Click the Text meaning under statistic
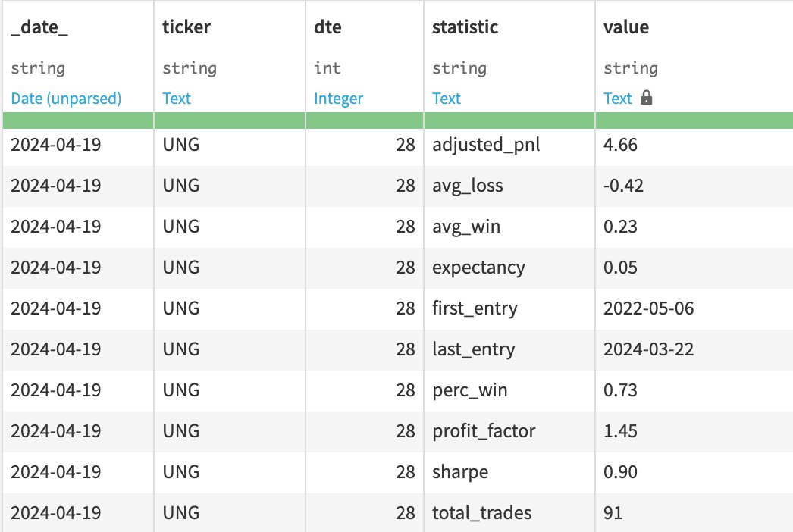The width and height of the screenshot is (793, 532). (447, 99)
